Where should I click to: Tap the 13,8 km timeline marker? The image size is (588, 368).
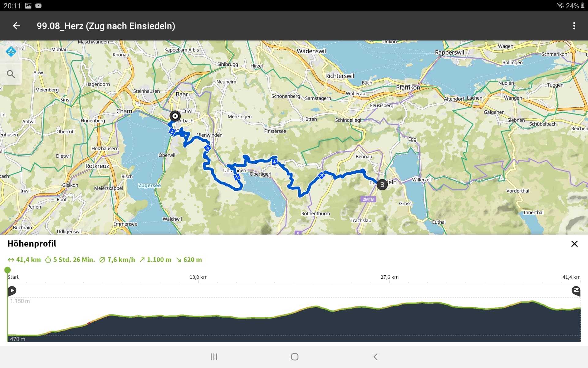198,277
